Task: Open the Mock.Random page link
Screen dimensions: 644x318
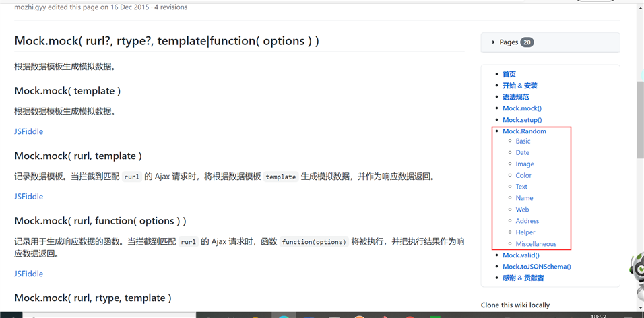Action: [x=525, y=131]
